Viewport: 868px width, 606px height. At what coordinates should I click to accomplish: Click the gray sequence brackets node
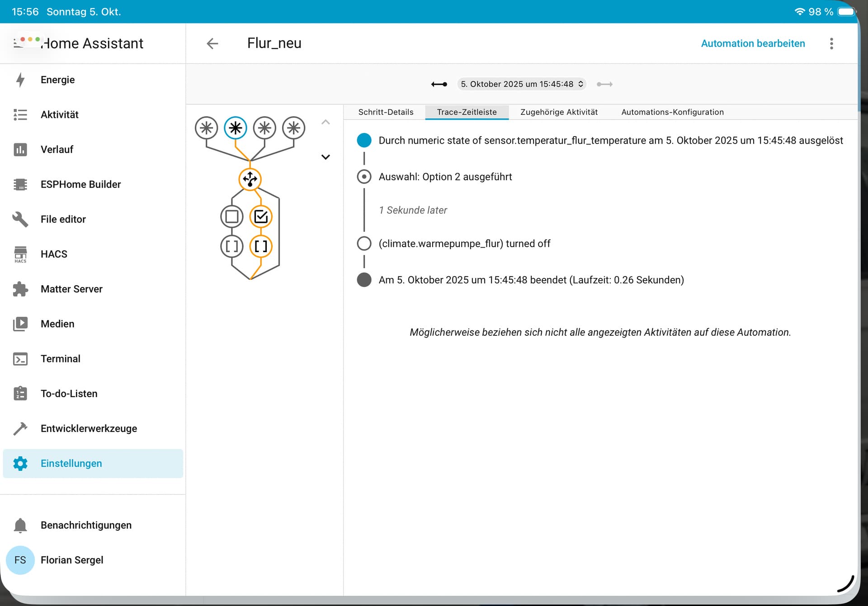point(231,246)
